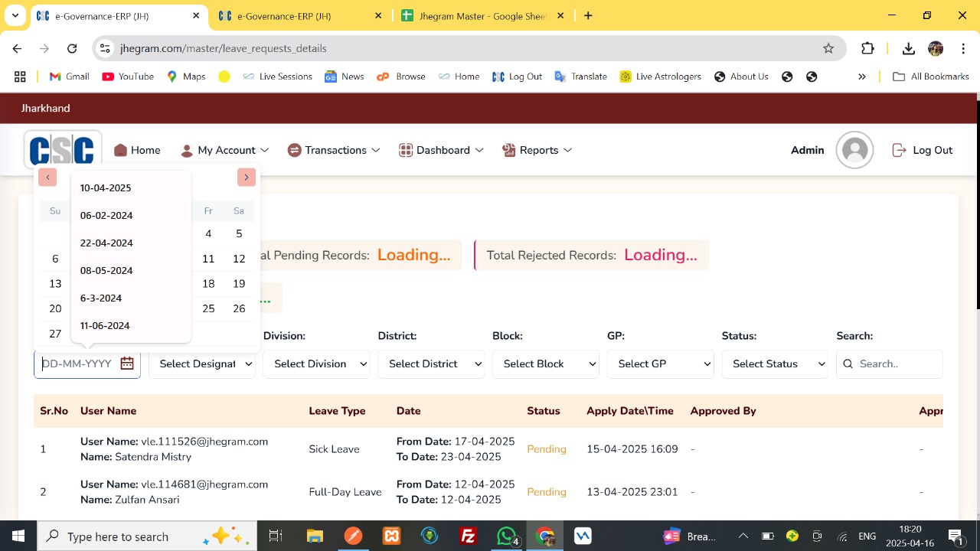This screenshot has width=980, height=551.
Task: Open FileZilla from the taskbar
Action: click(x=469, y=536)
